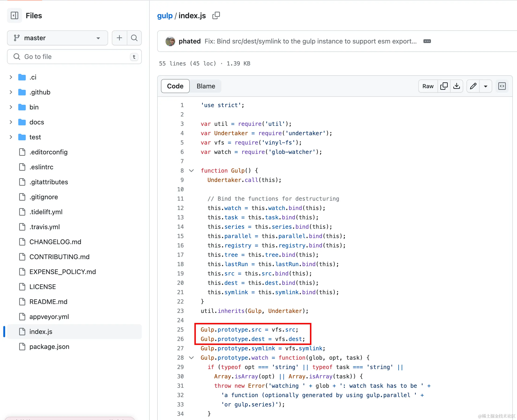Expand commit details ellipsis button

tap(427, 41)
